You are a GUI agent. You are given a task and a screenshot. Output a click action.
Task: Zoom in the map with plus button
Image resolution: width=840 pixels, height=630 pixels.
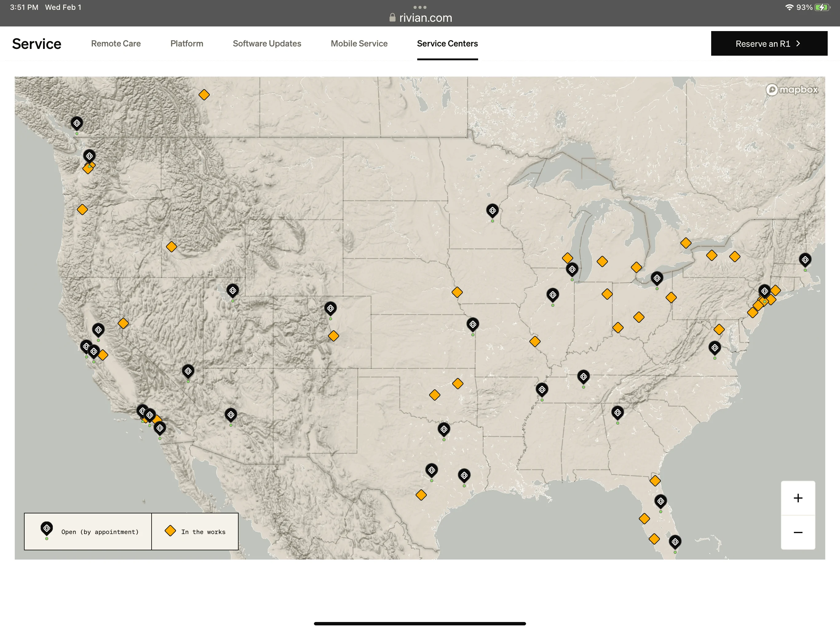click(x=798, y=497)
